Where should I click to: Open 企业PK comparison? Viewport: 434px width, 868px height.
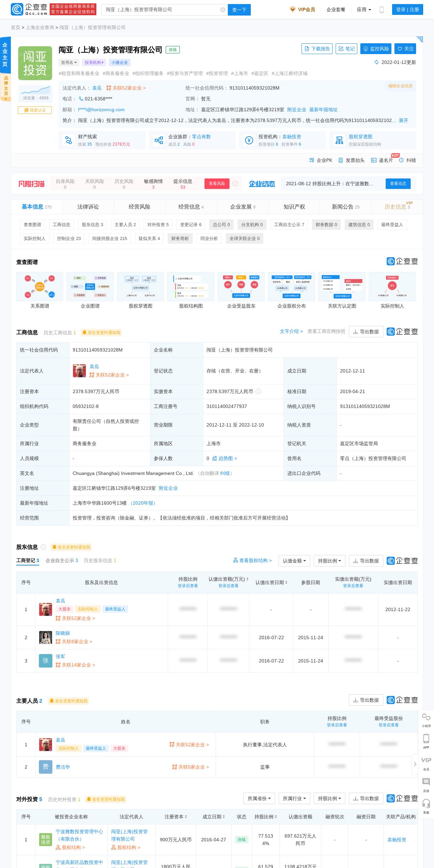point(321,160)
